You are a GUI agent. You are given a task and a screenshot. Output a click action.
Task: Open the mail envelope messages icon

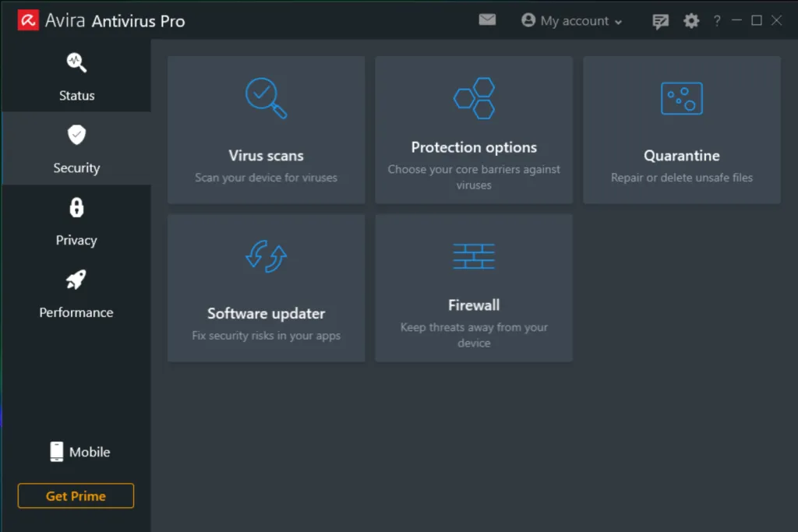click(x=487, y=20)
